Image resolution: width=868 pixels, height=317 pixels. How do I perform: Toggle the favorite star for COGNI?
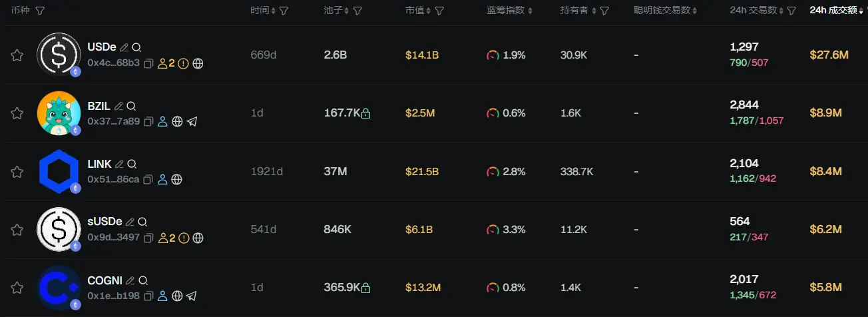click(x=17, y=288)
